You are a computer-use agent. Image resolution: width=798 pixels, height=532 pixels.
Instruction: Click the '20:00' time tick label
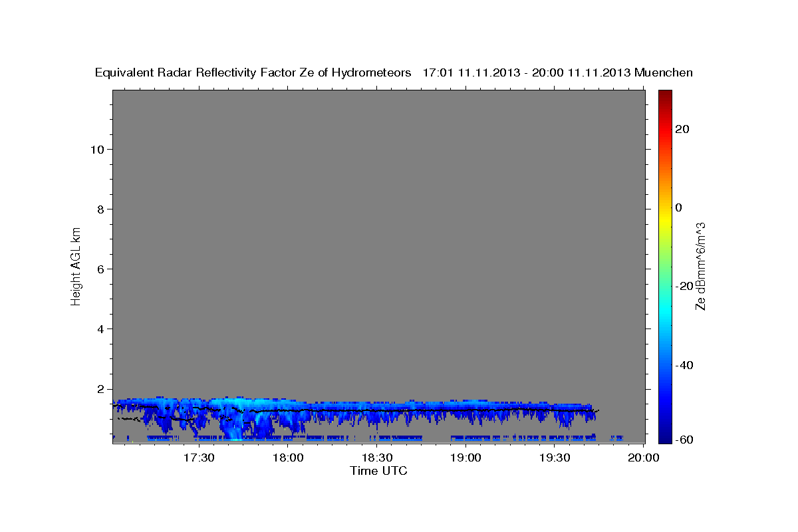point(644,458)
